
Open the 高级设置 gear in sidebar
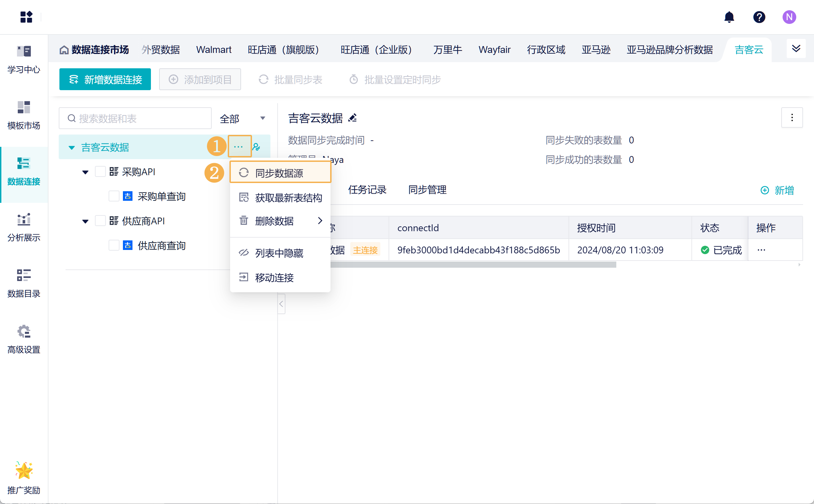click(24, 332)
